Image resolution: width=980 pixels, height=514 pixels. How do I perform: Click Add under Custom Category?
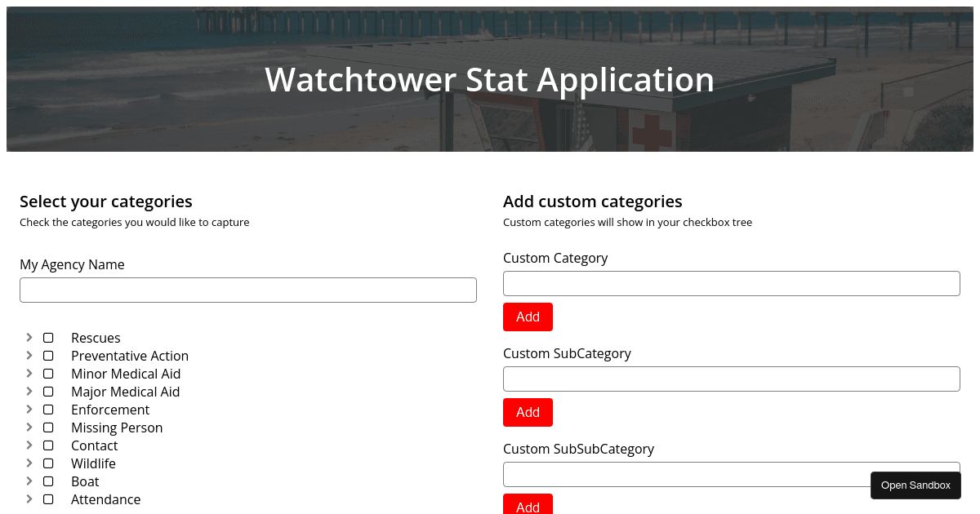coord(528,317)
